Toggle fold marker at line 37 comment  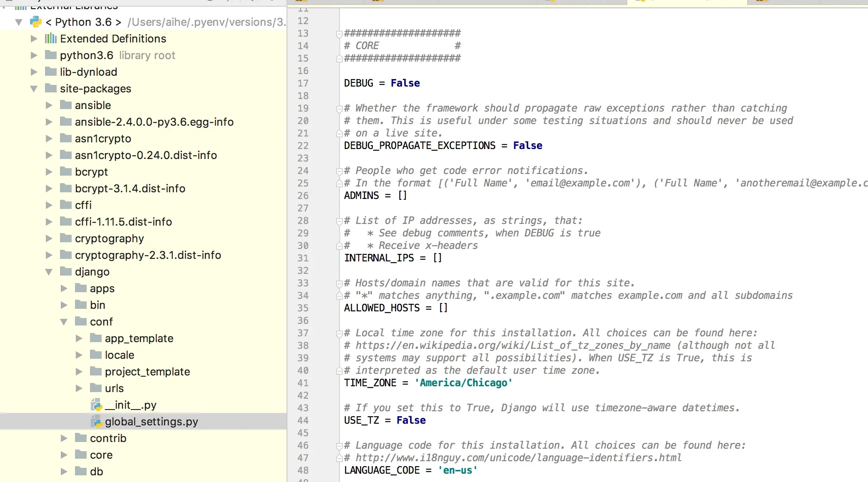[x=339, y=333]
